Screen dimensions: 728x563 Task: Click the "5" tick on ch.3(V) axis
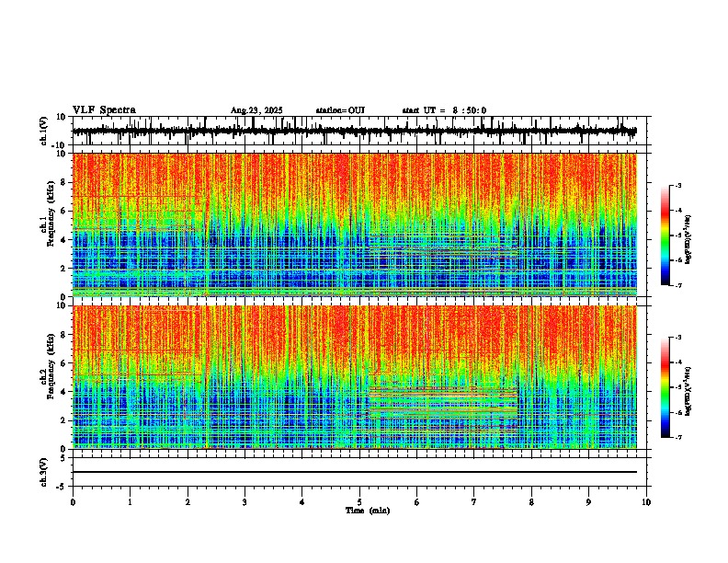pos(63,457)
